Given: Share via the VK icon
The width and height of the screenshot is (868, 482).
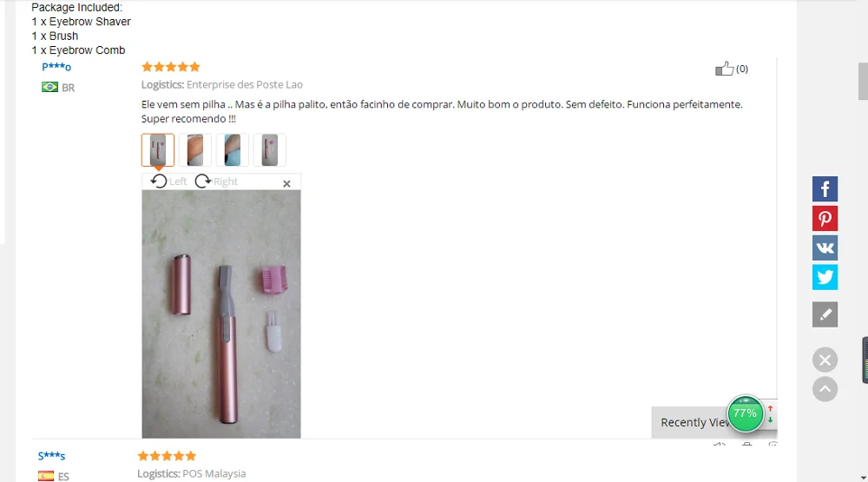Looking at the screenshot, I should pos(825,248).
